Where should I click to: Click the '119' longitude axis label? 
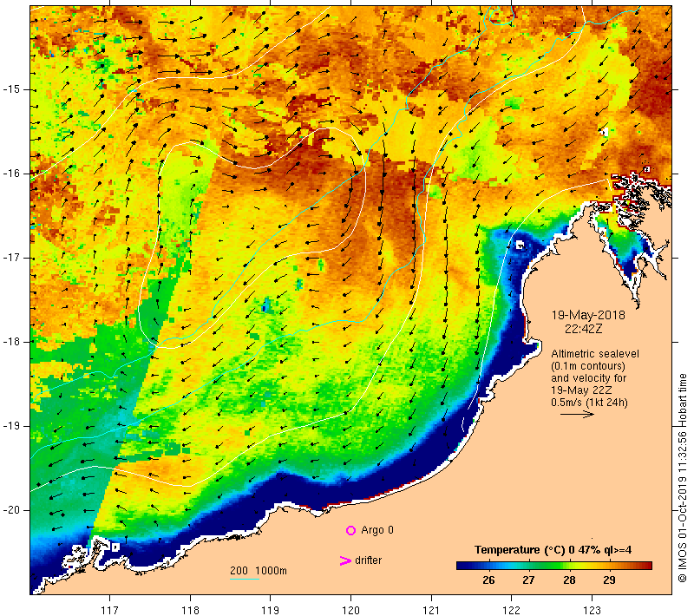[271, 610]
